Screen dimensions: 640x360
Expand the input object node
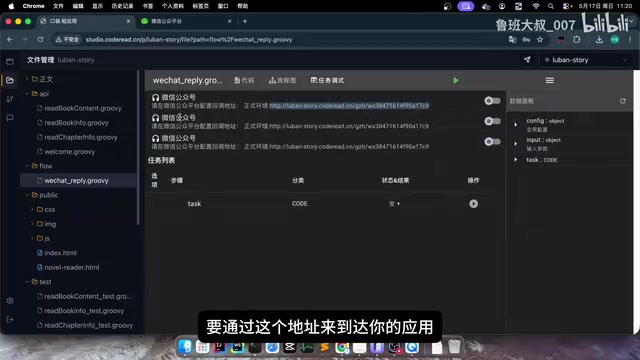516,144
